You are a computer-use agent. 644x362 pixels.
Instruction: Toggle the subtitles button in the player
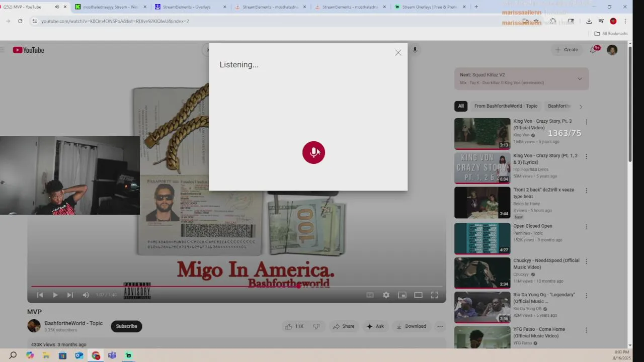[370, 295]
